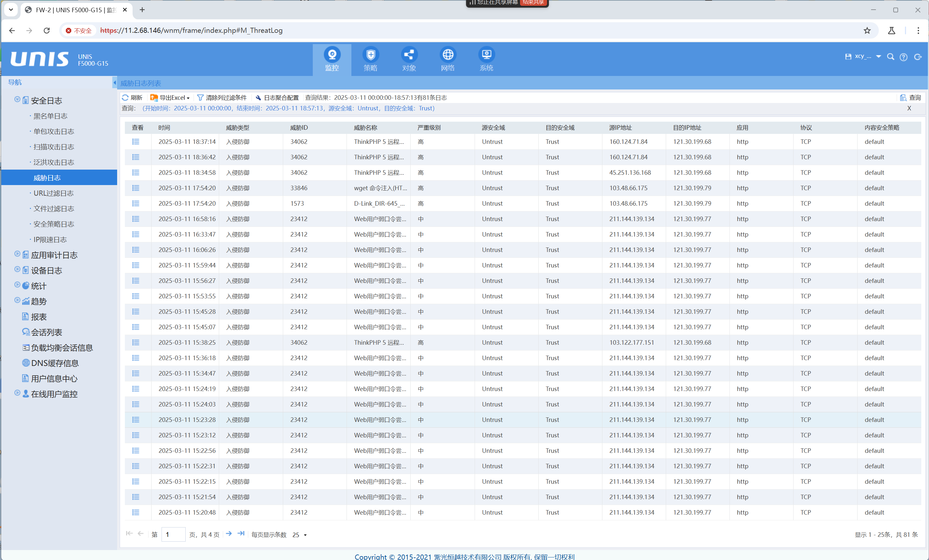Open a new browser tab
Viewport: 929px width, 560px height.
click(142, 10)
